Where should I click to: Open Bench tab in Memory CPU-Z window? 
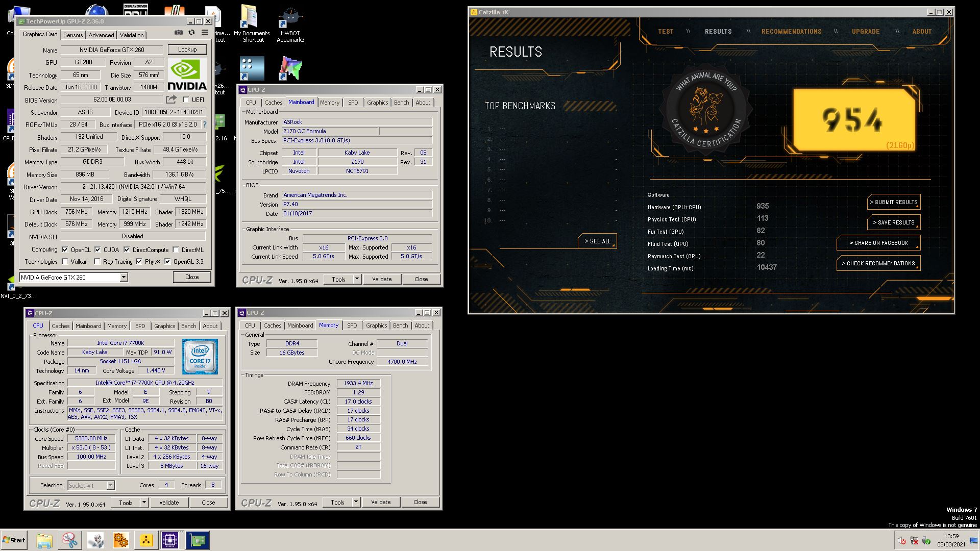[x=401, y=325]
